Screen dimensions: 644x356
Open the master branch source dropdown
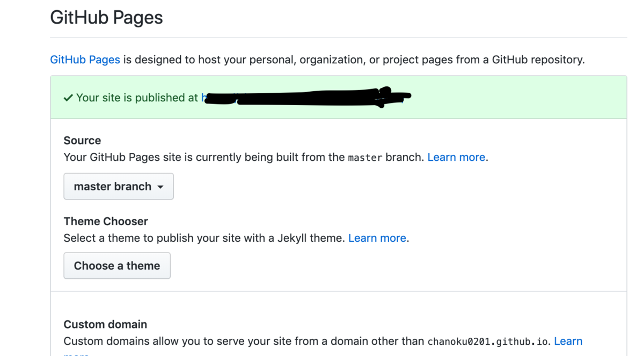[x=118, y=187]
